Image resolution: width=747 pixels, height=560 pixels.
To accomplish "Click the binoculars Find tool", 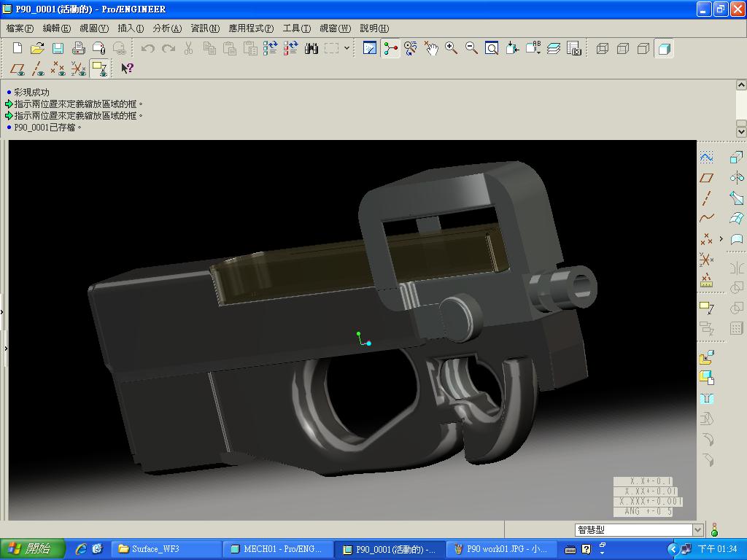I will pos(311,48).
